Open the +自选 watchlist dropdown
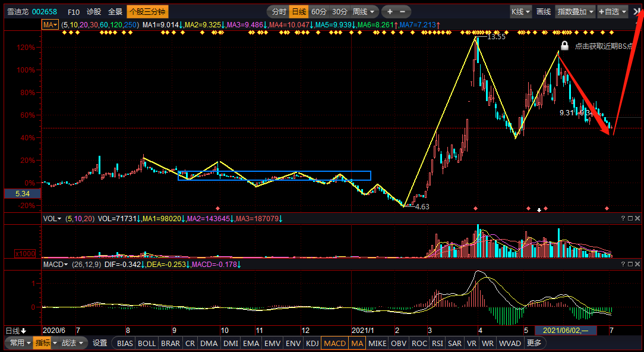Image resolution: width=644 pixels, height=352 pixels. coord(613,11)
